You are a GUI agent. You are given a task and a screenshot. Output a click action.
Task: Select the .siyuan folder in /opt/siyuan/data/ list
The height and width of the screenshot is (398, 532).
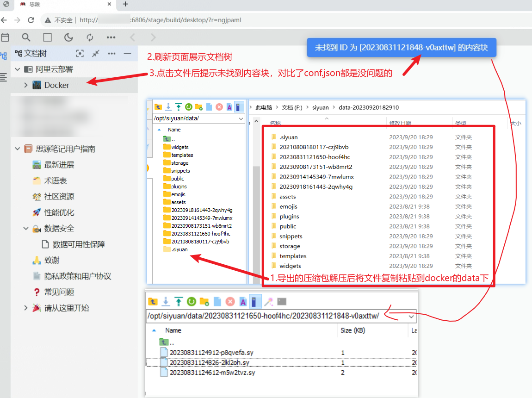tap(179, 249)
